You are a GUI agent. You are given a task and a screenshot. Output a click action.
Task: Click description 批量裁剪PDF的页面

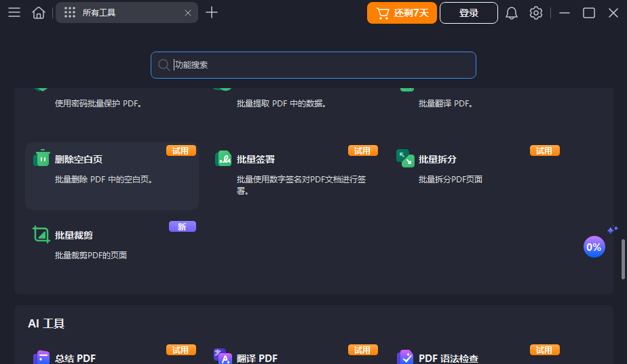click(91, 256)
